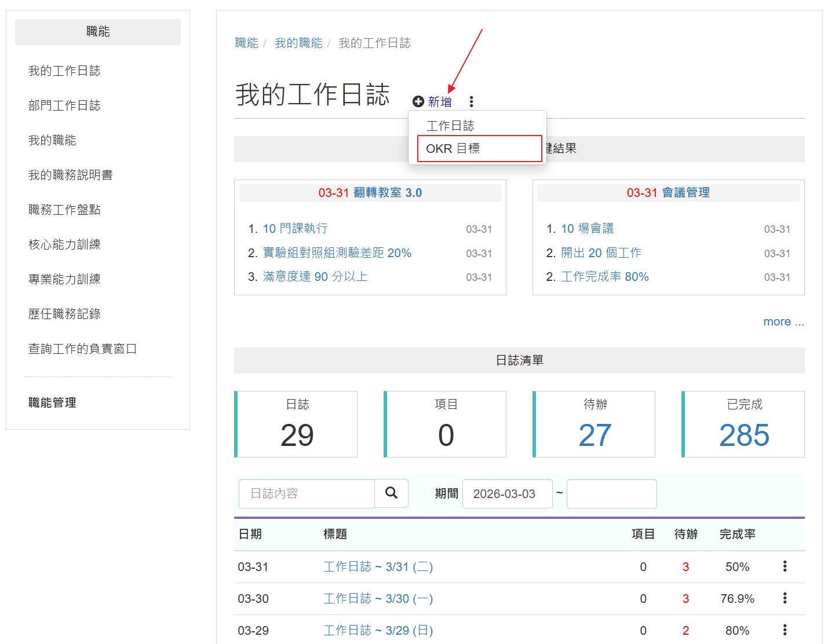Open 部門工作日誌 in the sidebar
The image size is (835, 644).
(x=64, y=105)
